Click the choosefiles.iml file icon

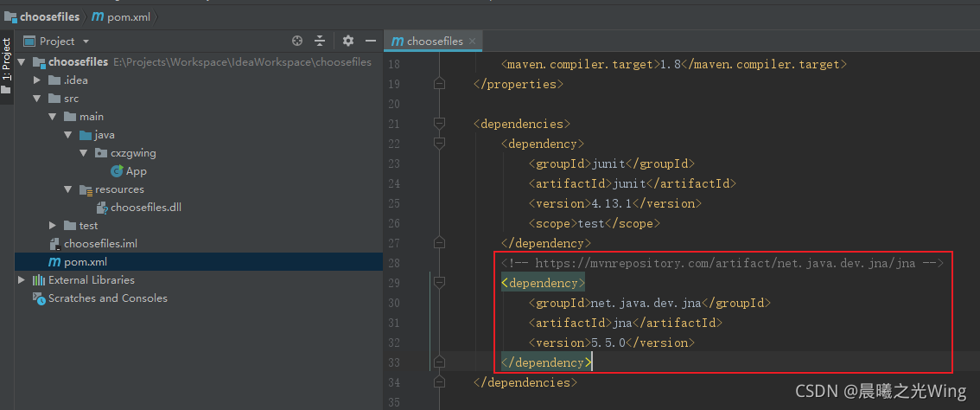tap(54, 244)
